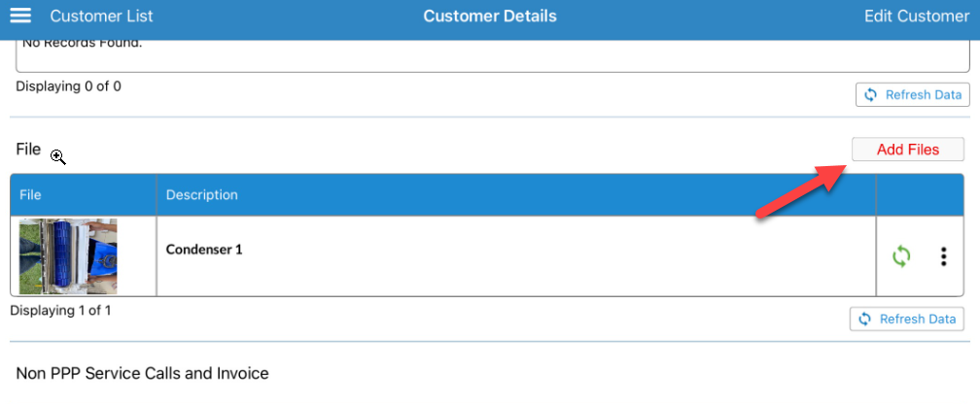
Task: Select the Condenser 1 description text
Action: coord(204,250)
